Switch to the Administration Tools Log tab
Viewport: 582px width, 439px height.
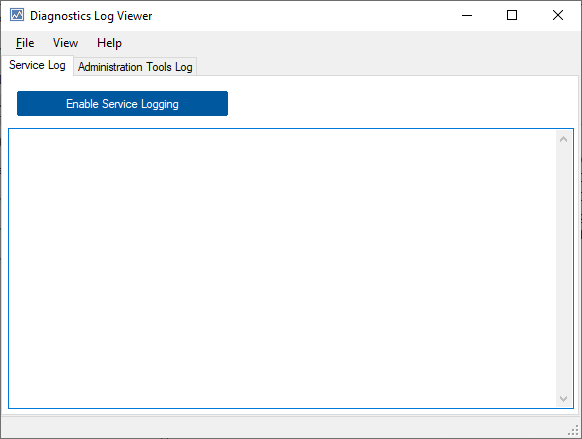click(135, 67)
